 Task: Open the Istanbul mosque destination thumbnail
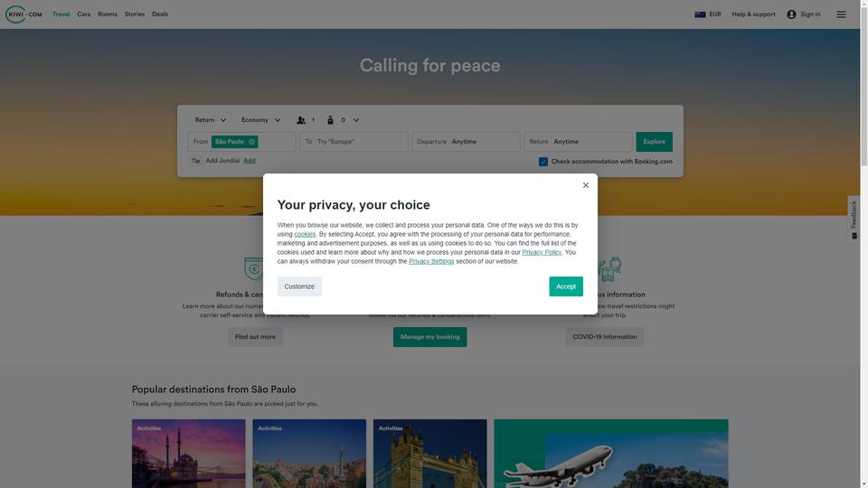coord(188,454)
